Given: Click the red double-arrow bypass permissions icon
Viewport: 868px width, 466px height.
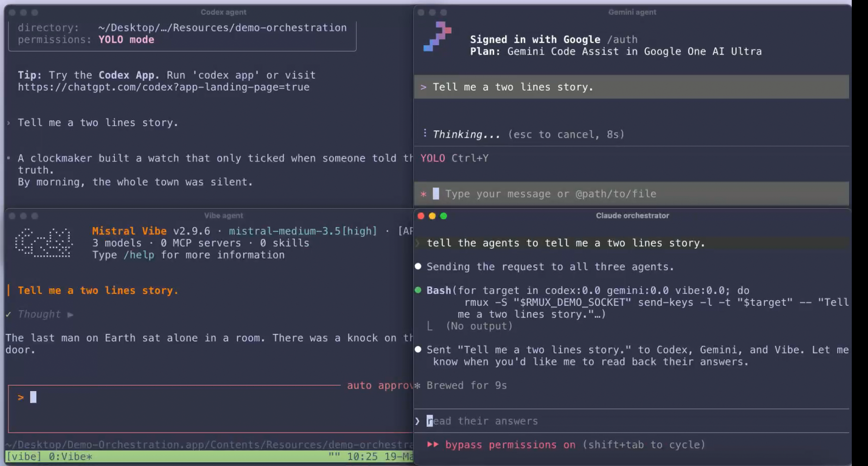Looking at the screenshot, I should (x=433, y=444).
